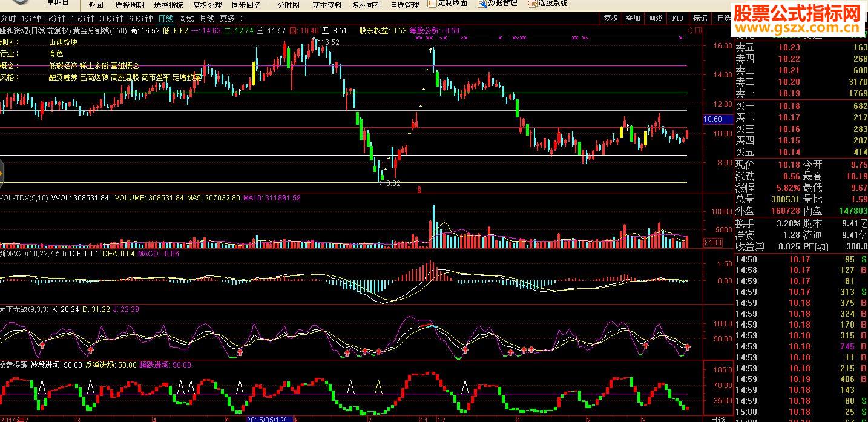Switch to the 15分钟 period tab

pyautogui.click(x=82, y=19)
